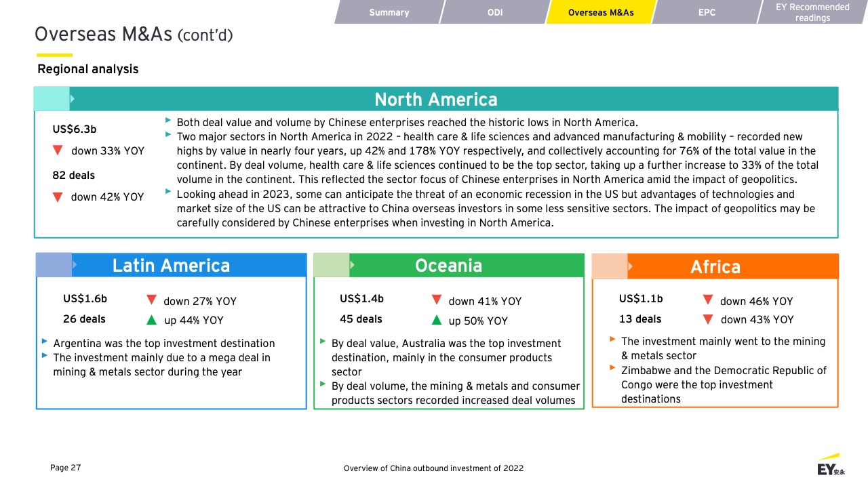The width and height of the screenshot is (868, 488).
Task: Click the green up arrow beside up 50% YOY
Action: (437, 319)
